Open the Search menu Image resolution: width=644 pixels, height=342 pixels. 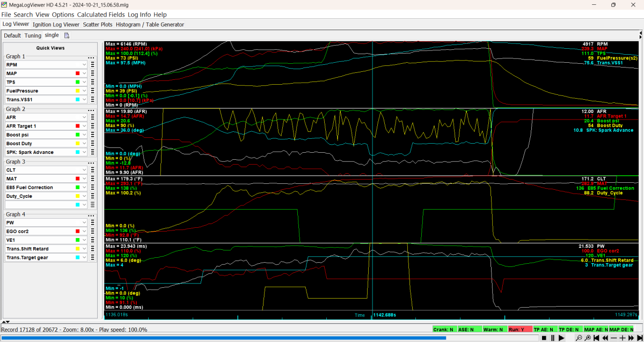23,14
